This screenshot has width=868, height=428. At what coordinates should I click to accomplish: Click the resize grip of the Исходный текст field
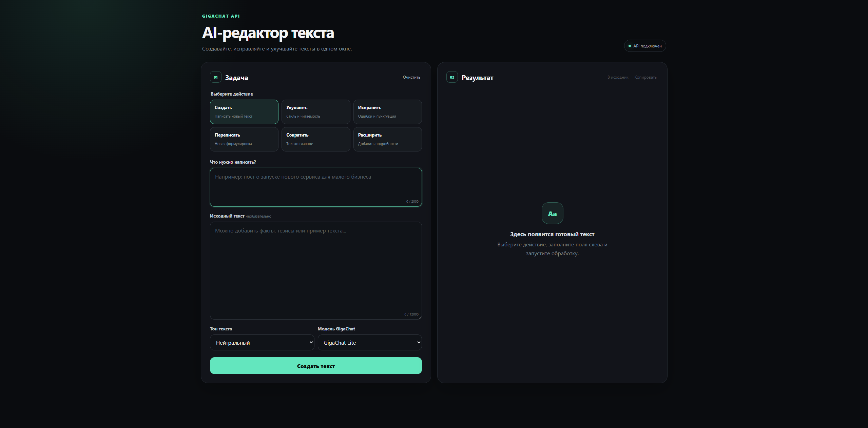point(420,318)
